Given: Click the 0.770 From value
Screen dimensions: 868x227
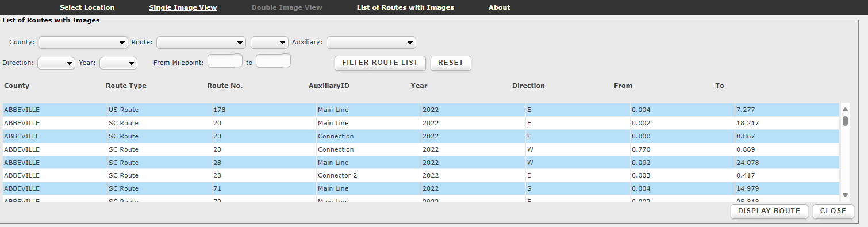Looking at the screenshot, I should [641, 149].
